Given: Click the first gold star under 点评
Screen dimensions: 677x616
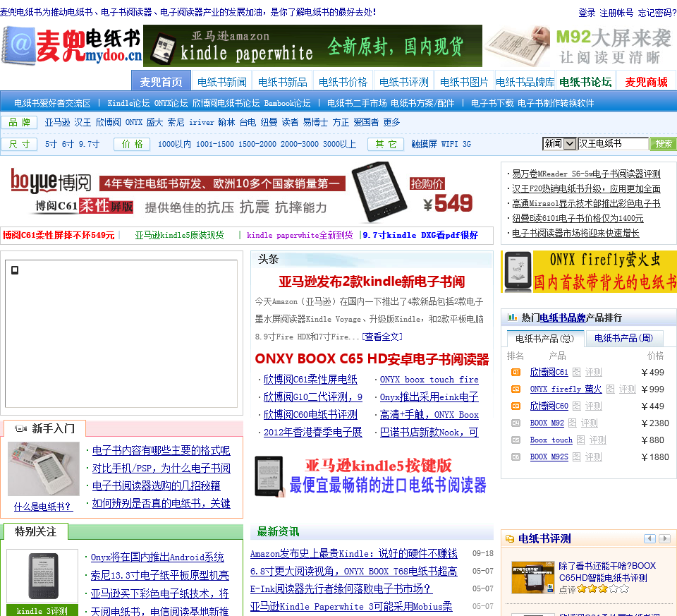Looking at the screenshot, I should (582, 588).
